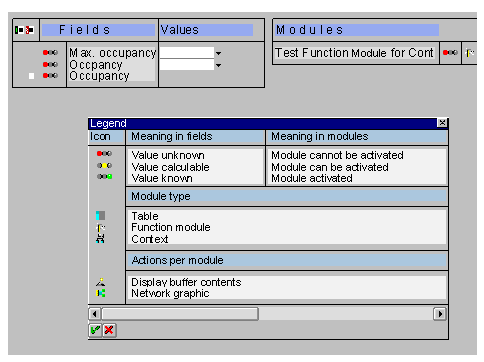Click traffic light icon for Occupancy field
This screenshot has height=362, width=484.
click(x=50, y=76)
